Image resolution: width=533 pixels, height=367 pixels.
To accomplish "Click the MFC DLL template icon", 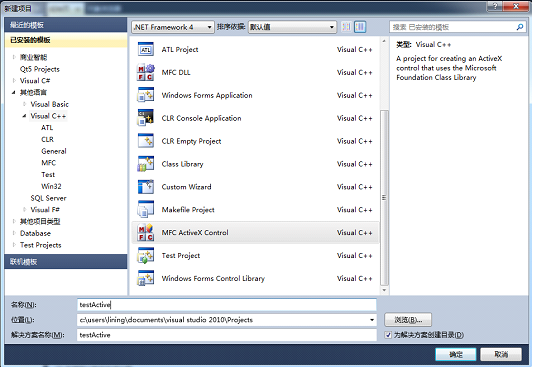I will [x=145, y=72].
